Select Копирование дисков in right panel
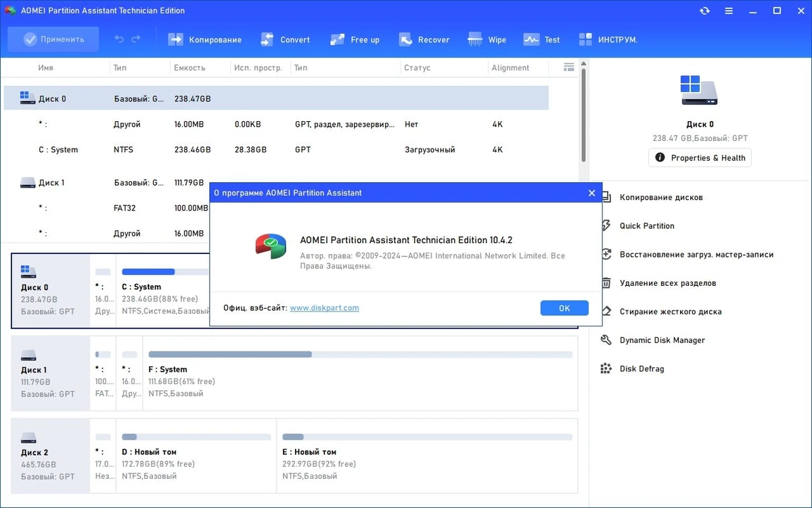Viewport: 812px width, 508px height. [x=661, y=197]
